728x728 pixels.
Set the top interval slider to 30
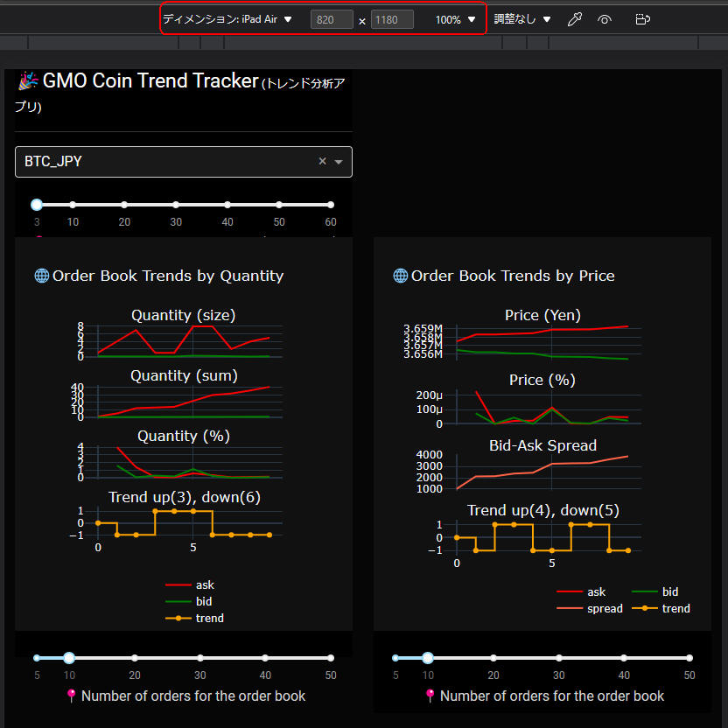pyautogui.click(x=176, y=205)
